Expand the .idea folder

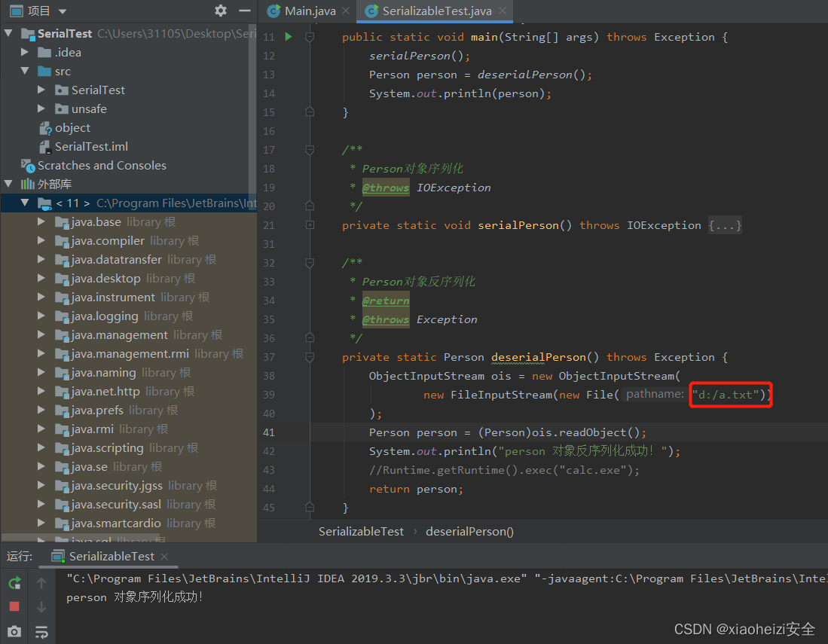tap(24, 52)
